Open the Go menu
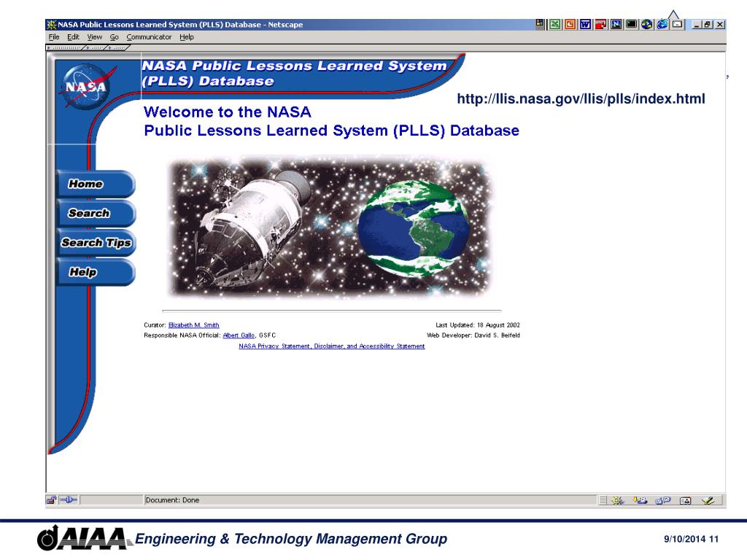The height and width of the screenshot is (560, 747). click(x=115, y=36)
